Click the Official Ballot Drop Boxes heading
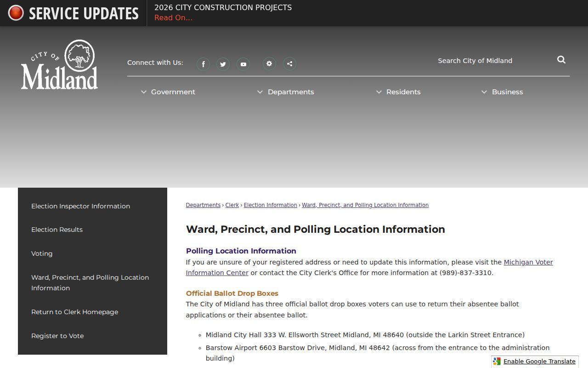 (232, 293)
